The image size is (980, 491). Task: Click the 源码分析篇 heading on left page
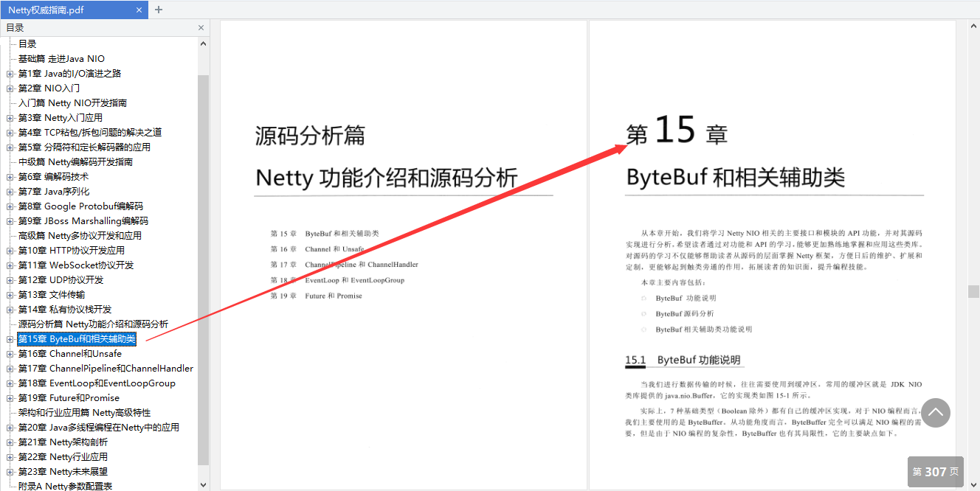pyautogui.click(x=310, y=136)
